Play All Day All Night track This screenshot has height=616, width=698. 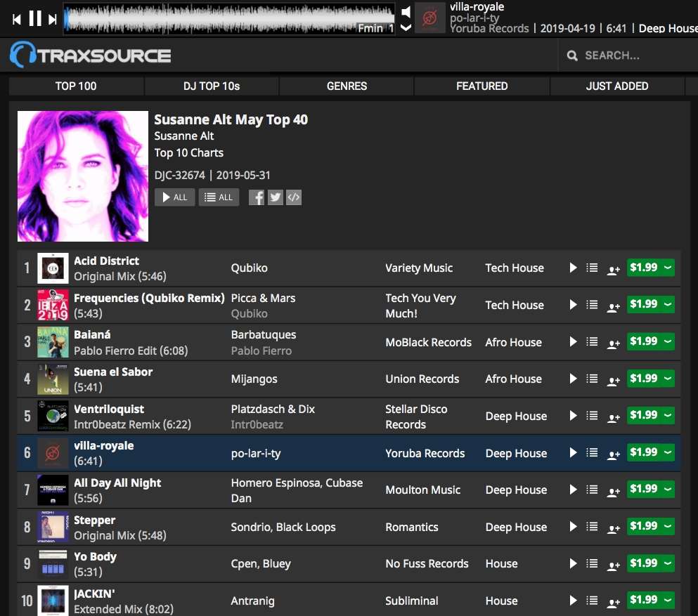(573, 490)
